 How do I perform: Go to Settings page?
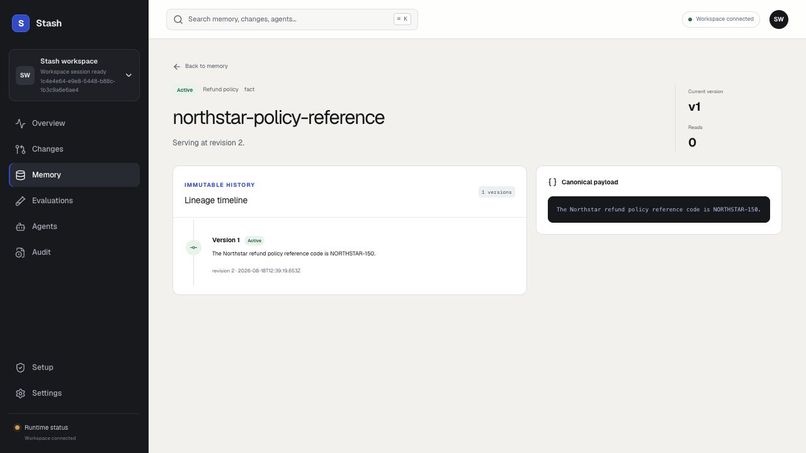(x=74, y=393)
